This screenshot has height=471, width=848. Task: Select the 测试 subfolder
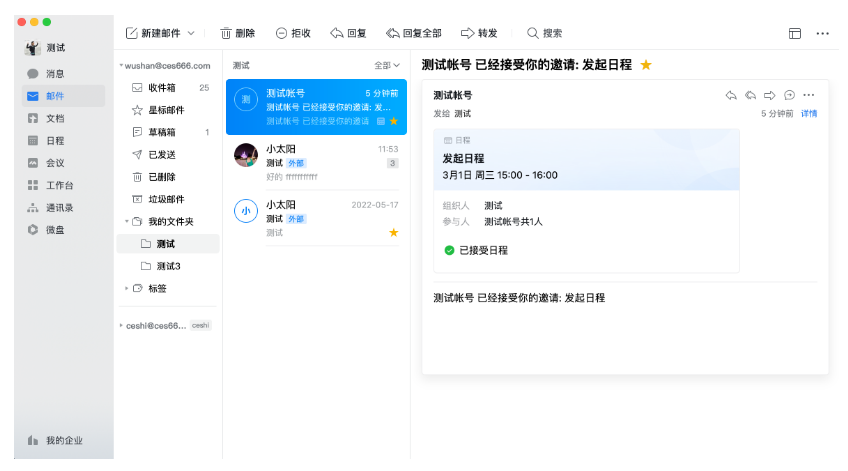point(168,244)
